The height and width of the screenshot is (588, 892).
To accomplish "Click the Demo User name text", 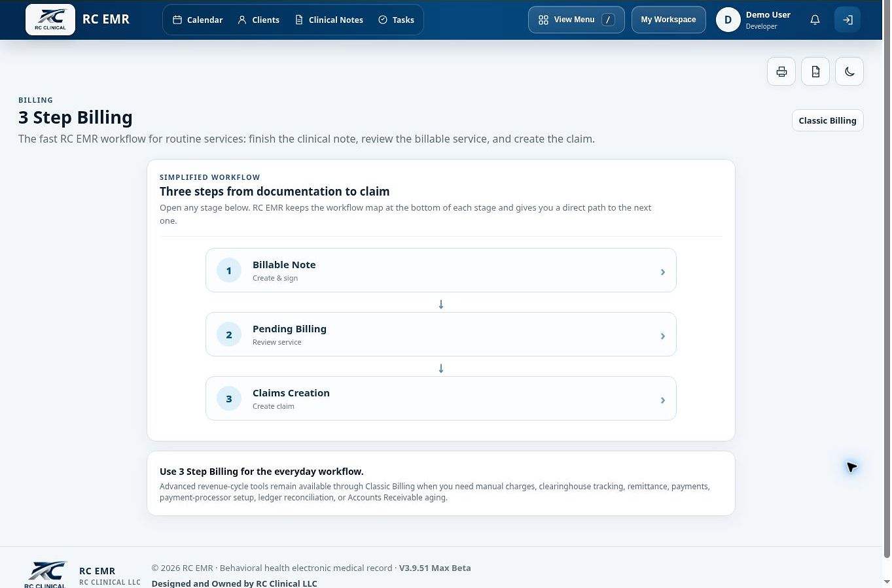I will pos(768,14).
